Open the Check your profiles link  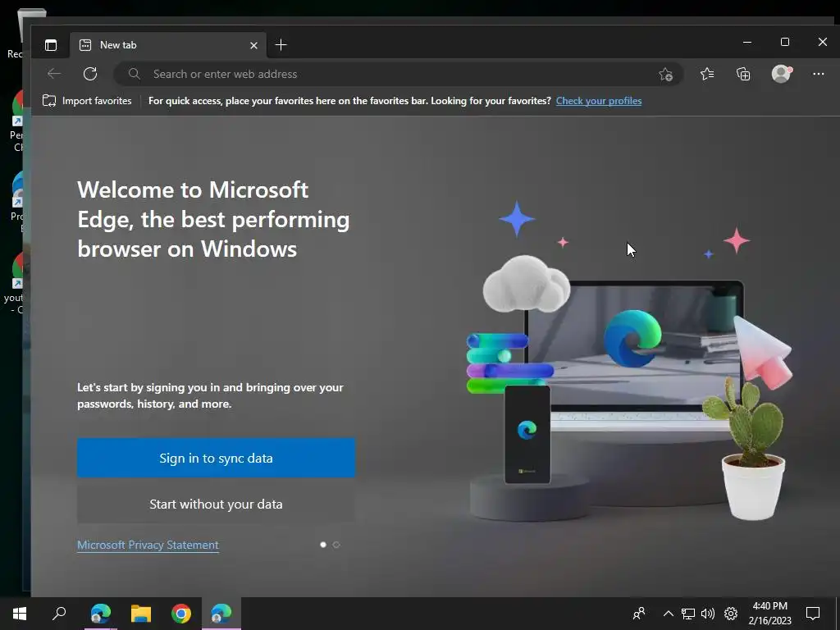598,101
